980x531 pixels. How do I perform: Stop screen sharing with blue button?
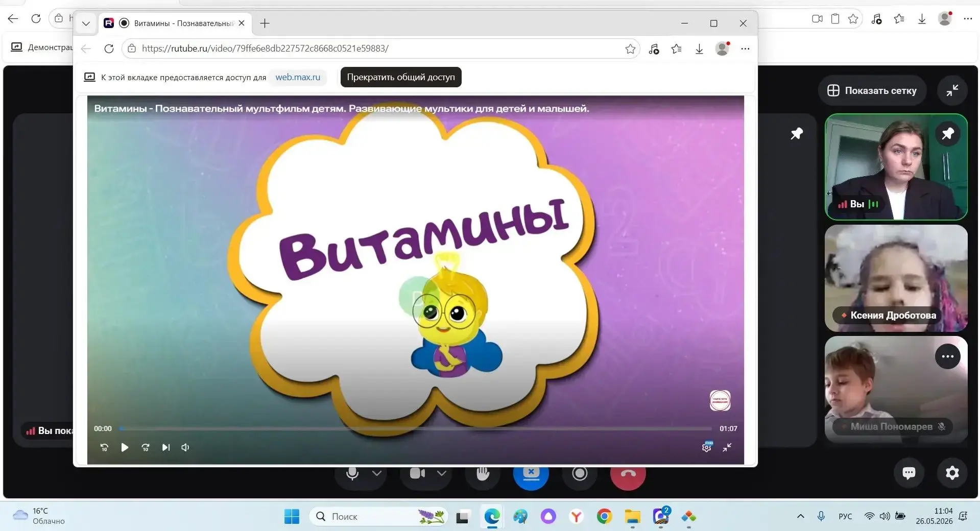click(x=531, y=474)
